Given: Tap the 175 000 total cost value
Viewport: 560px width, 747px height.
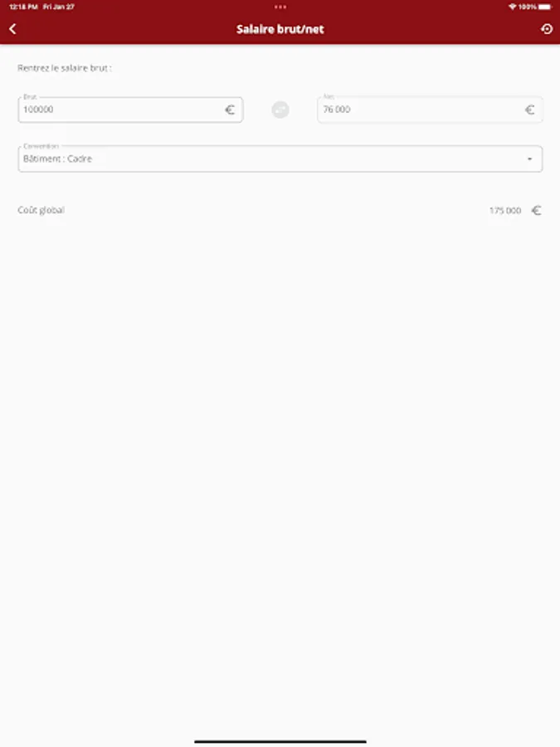Looking at the screenshot, I should point(505,211).
